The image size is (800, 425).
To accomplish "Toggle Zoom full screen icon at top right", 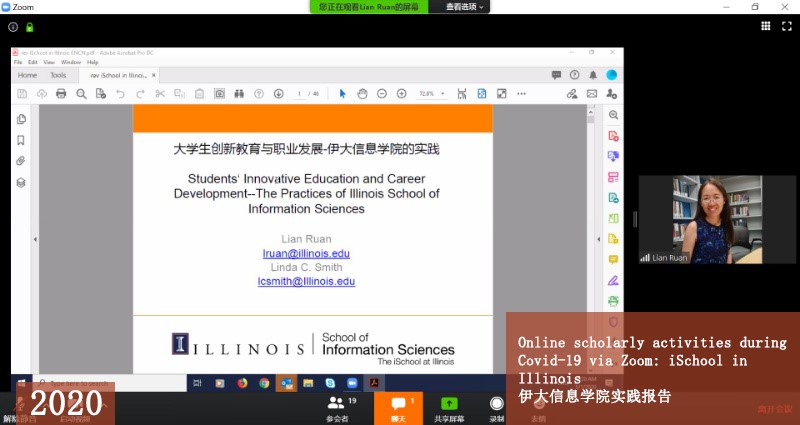I will tap(787, 26).
